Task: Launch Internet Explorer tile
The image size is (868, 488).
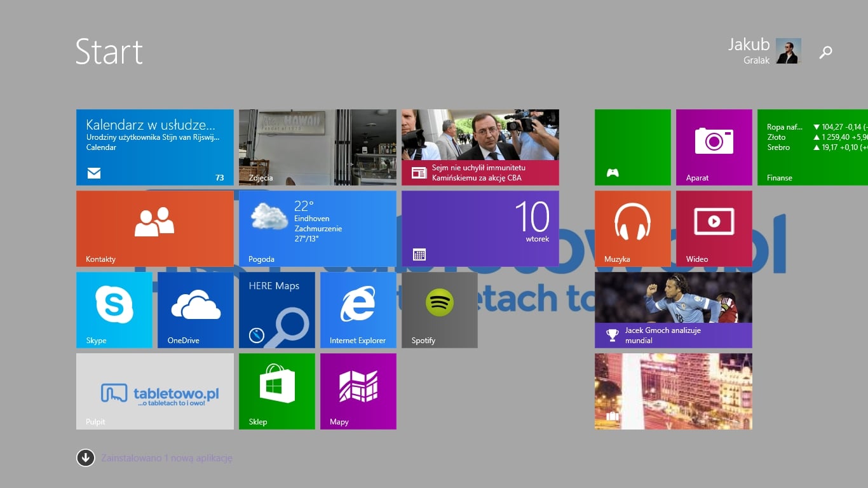Action: [358, 310]
